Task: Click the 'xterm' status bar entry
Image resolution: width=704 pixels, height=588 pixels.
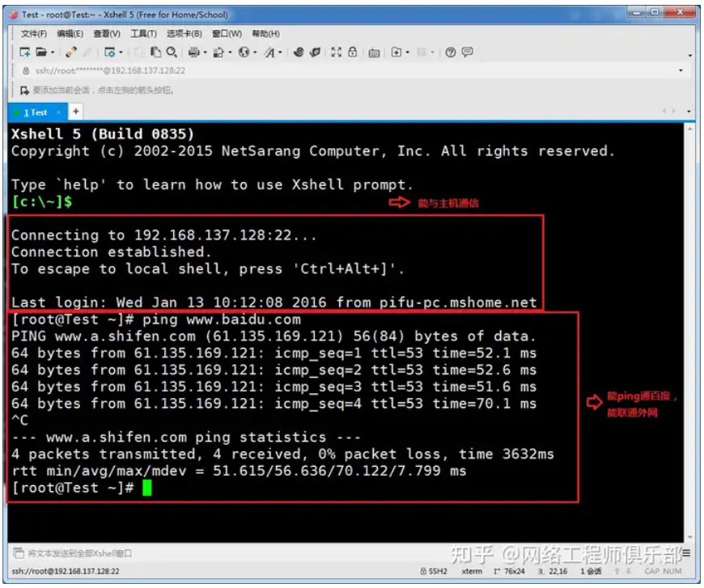Action: click(472, 571)
